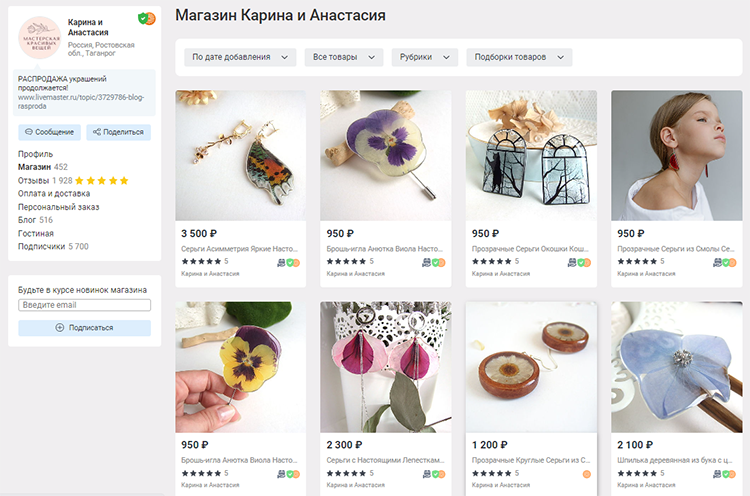The width and height of the screenshot is (750, 496).
Task: Expand the Подборки товаров dropdown
Action: click(x=518, y=57)
